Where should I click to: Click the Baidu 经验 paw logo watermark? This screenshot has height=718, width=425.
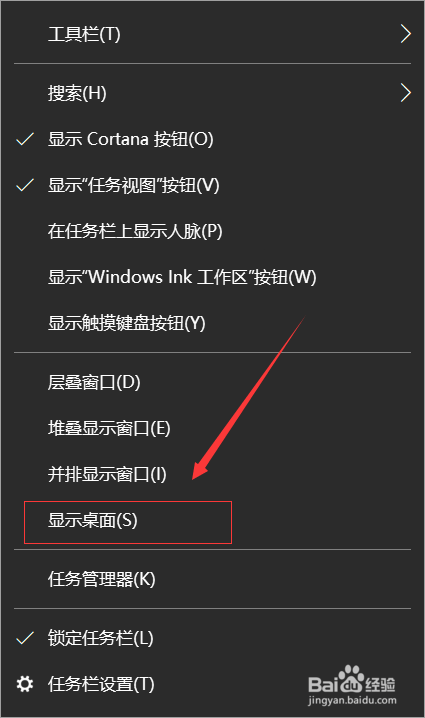point(351,679)
